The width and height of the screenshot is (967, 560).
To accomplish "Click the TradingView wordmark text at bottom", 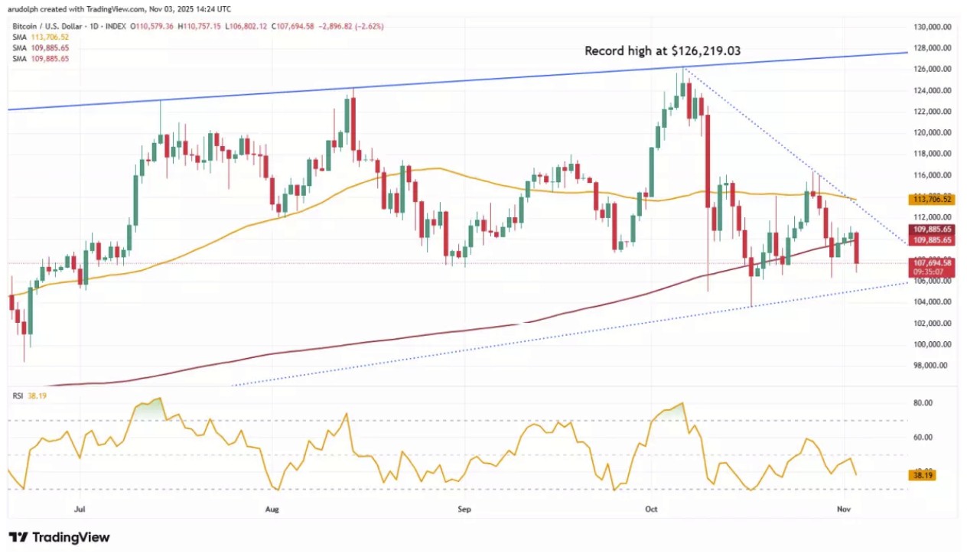I will [70, 537].
